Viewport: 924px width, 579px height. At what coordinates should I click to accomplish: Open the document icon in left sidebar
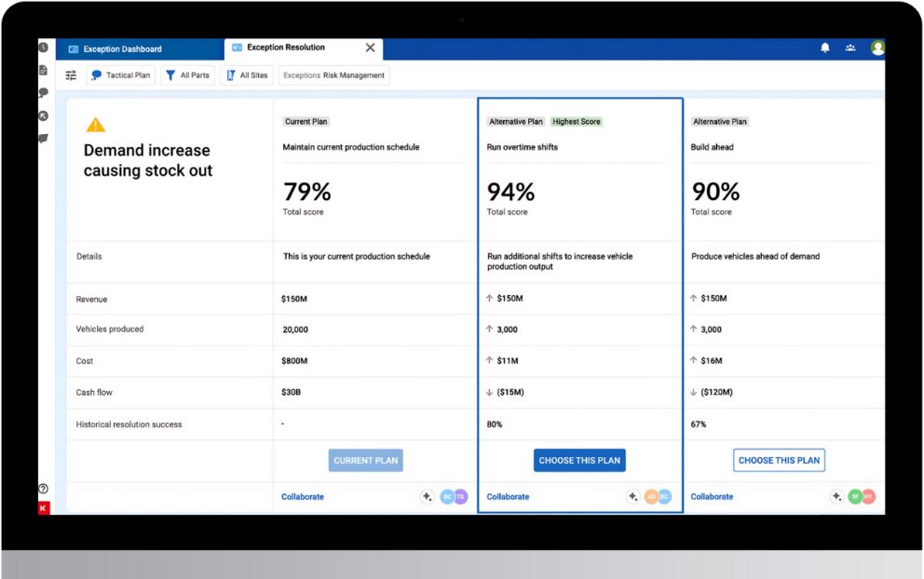pos(43,71)
